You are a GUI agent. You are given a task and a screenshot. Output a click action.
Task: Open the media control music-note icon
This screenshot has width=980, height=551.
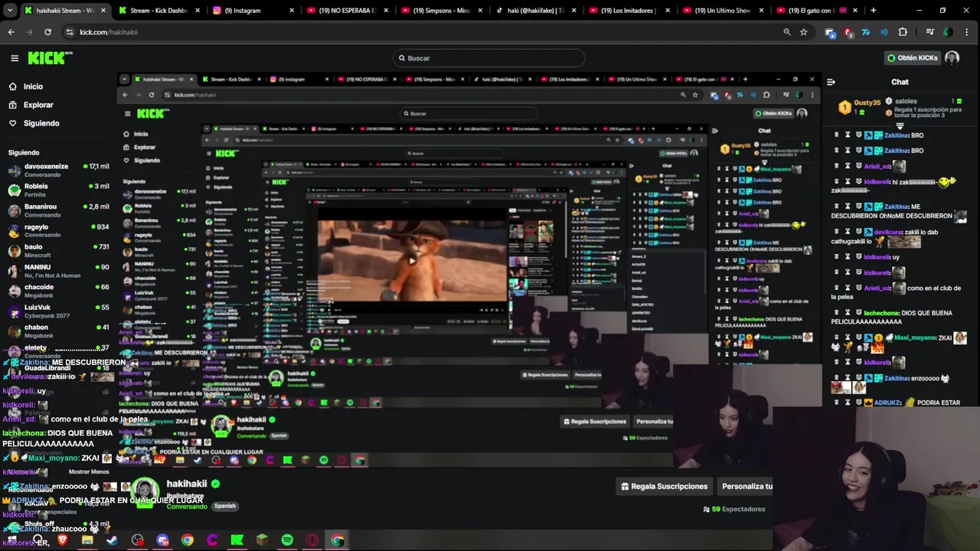point(929,32)
